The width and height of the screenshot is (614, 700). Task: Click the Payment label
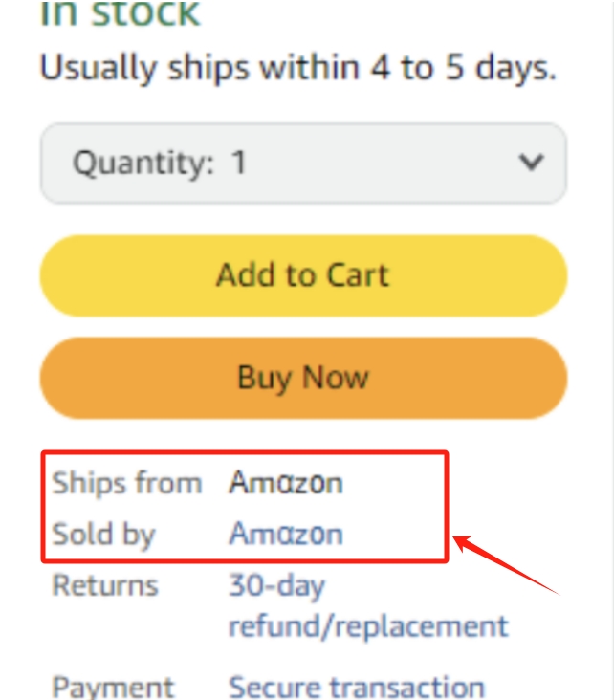(113, 687)
